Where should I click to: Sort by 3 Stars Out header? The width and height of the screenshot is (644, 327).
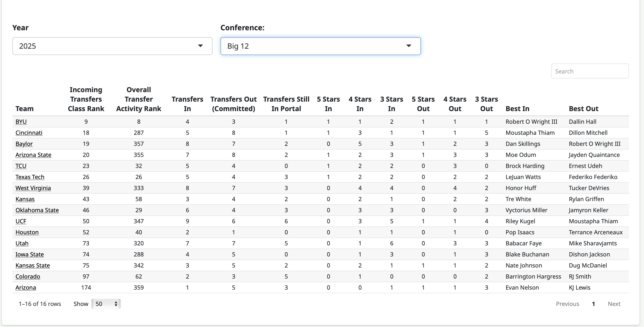pos(486,104)
